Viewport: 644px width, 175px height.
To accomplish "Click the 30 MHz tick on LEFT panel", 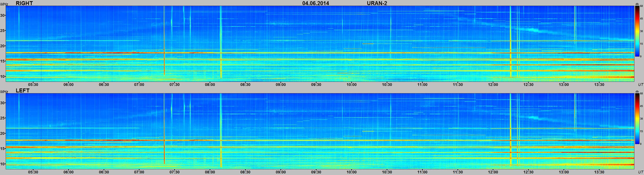I will tap(3, 103).
